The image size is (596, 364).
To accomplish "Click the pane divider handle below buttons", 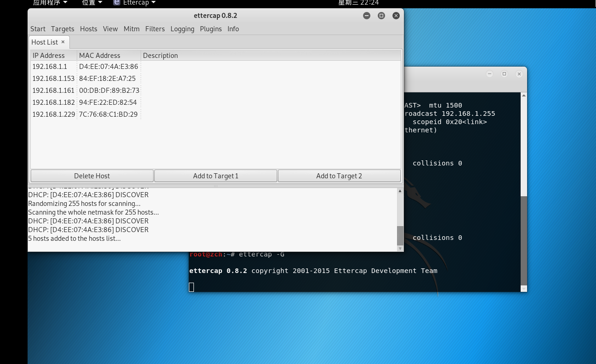I will click(216, 186).
